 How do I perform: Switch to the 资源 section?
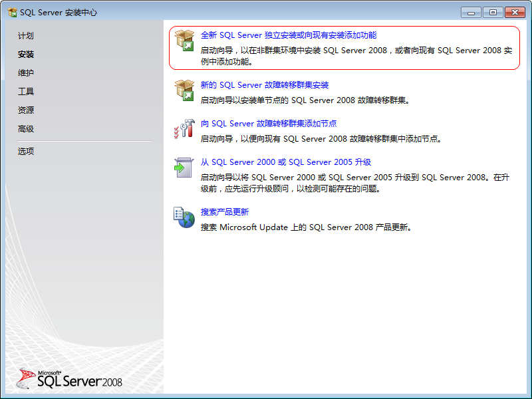point(26,110)
